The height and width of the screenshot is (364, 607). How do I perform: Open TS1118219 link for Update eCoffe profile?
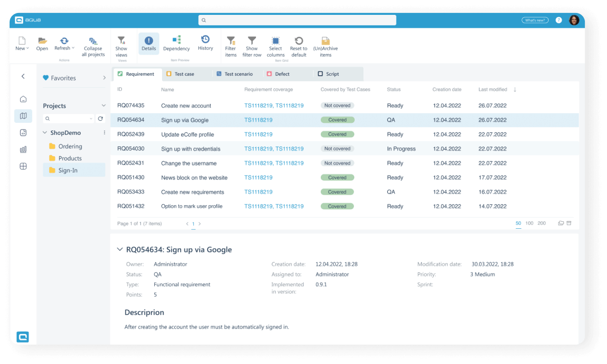pyautogui.click(x=258, y=134)
